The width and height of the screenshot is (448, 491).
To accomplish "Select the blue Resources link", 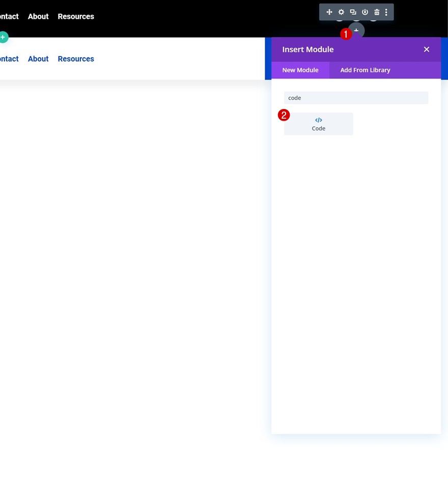I will click(75, 59).
